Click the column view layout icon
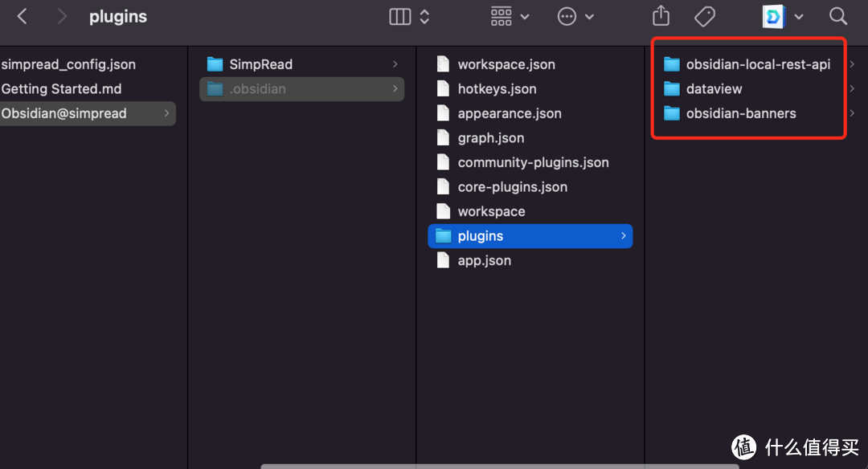868x469 pixels. tap(400, 16)
